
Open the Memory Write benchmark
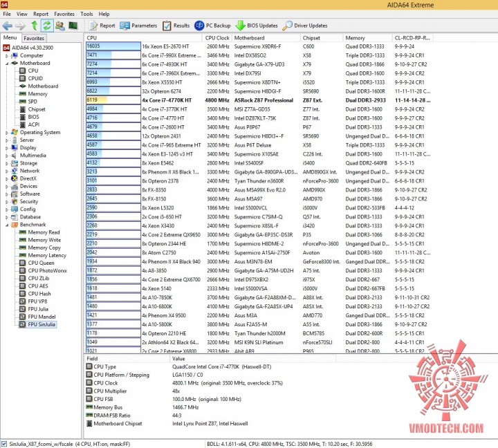40,240
